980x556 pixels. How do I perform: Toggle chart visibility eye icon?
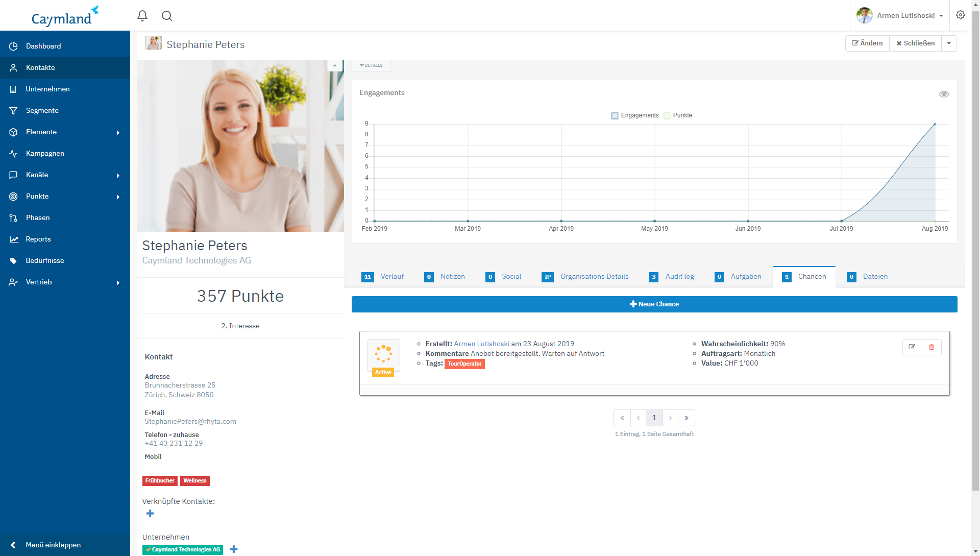coord(944,94)
